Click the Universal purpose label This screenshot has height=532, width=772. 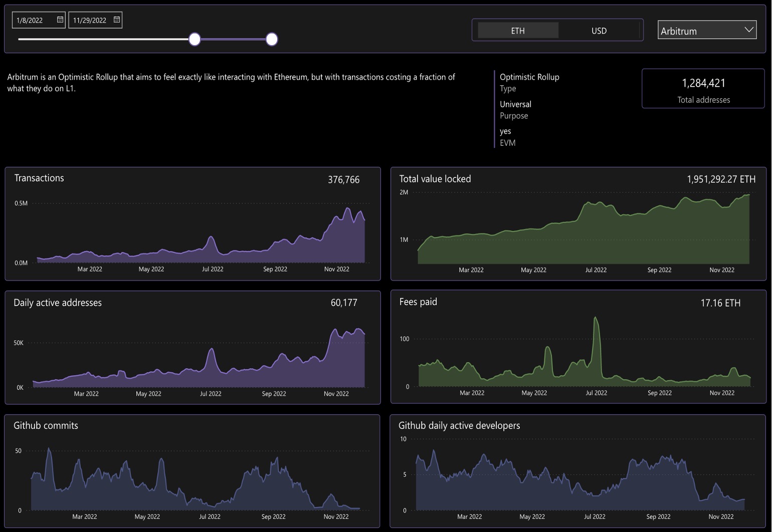pyautogui.click(x=515, y=104)
